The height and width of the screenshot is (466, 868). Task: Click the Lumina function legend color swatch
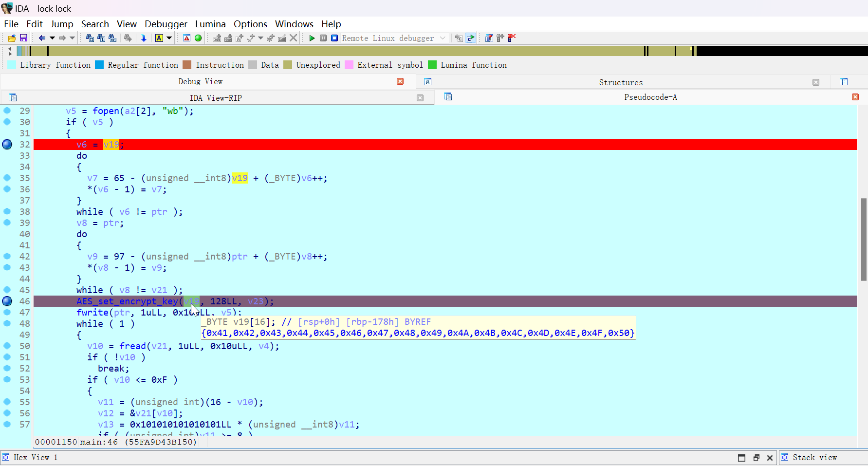pyautogui.click(x=432, y=65)
